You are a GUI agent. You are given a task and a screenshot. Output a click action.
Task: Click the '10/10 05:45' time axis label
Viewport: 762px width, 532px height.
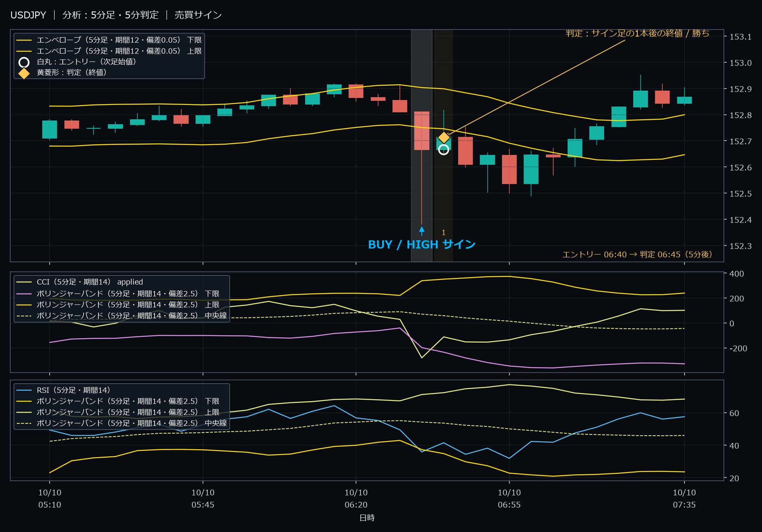coord(203,499)
